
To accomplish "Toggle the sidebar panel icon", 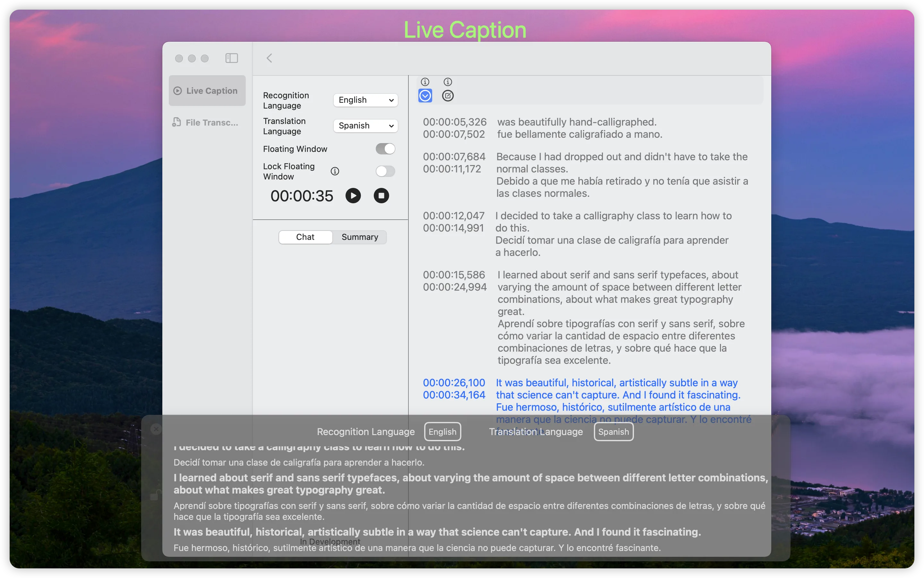I will point(231,58).
